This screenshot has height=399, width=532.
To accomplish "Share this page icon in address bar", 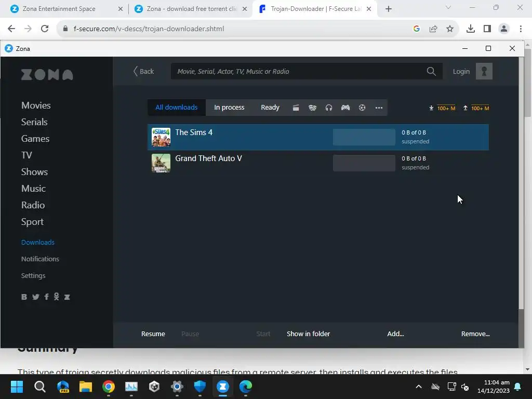I will coord(433,29).
